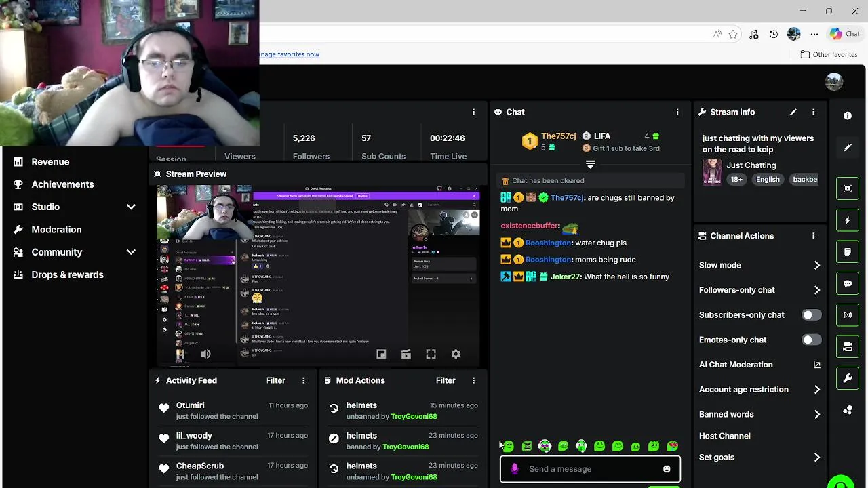Click purple microphone icon in message box

(x=514, y=469)
